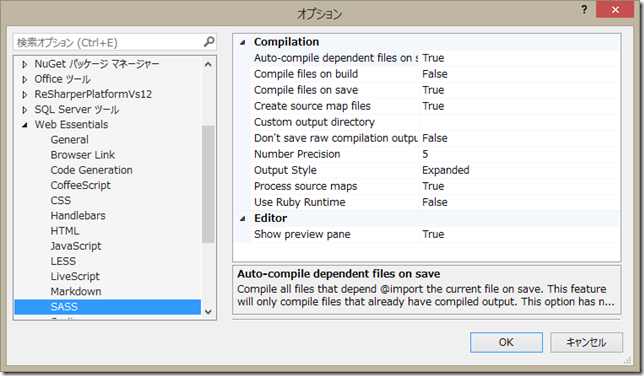Click the OK button
The image size is (644, 376).
pyautogui.click(x=506, y=342)
